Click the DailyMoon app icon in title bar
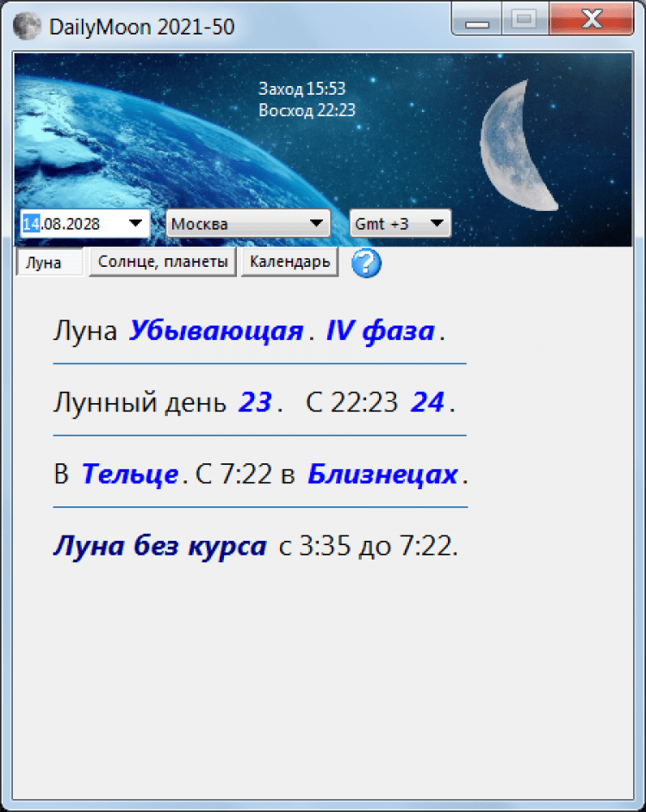The image size is (646, 812). pos(27,26)
